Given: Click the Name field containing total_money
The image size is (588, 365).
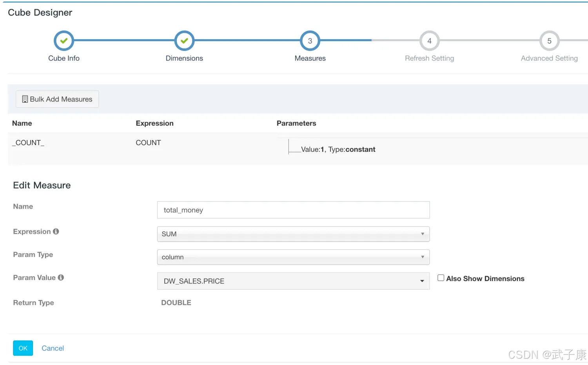Looking at the screenshot, I should (x=293, y=210).
